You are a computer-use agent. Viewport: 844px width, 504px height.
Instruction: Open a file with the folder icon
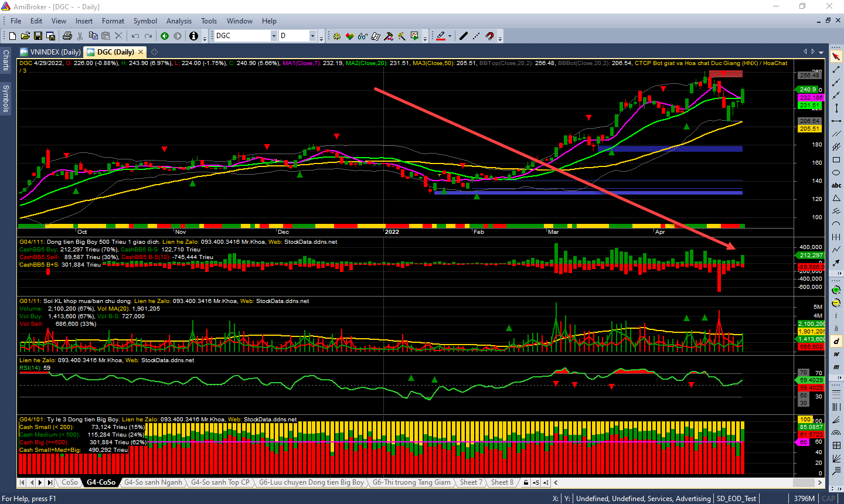26,36
